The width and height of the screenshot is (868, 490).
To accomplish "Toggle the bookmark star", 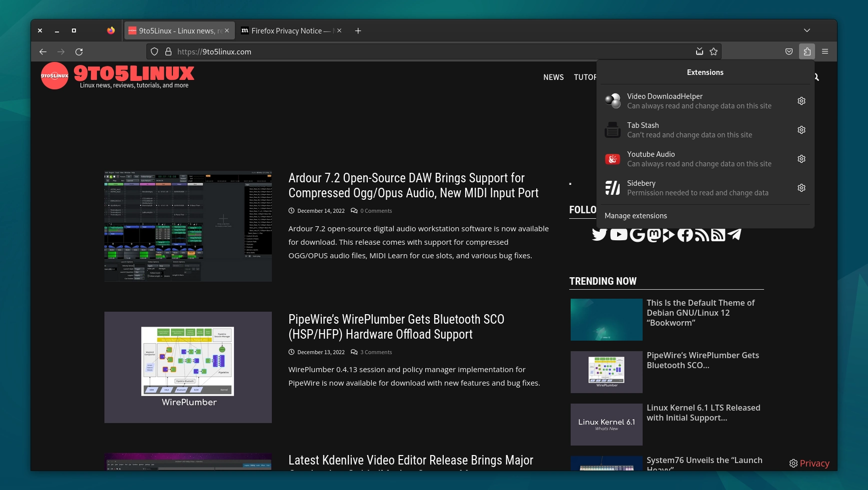I will [713, 51].
